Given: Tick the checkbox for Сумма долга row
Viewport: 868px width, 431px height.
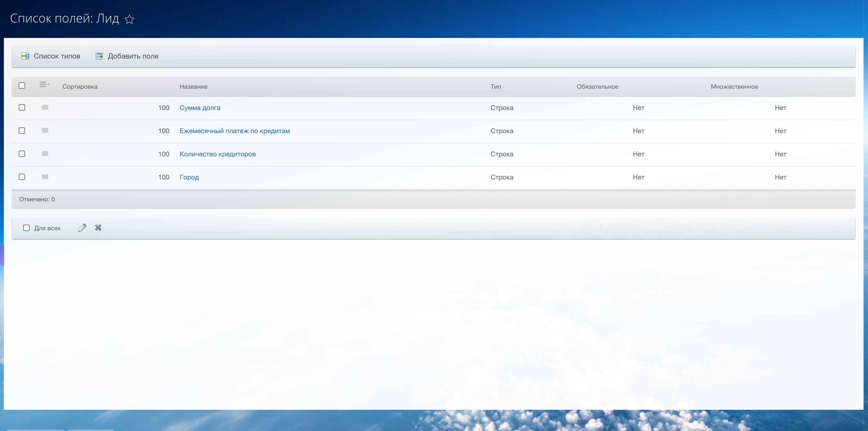Looking at the screenshot, I should (x=22, y=107).
